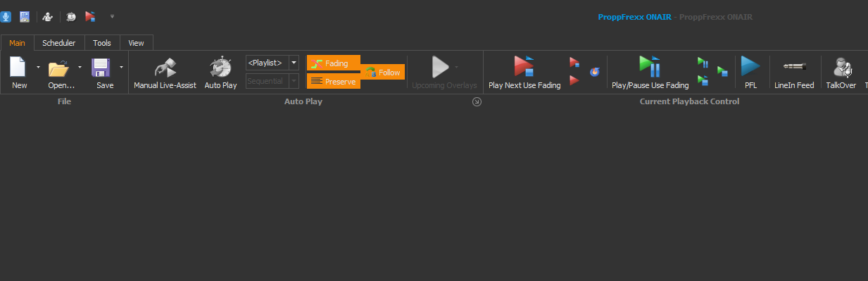This screenshot has height=281, width=868.
Task: Click the microphone icon in quick access bar
Action: (6, 16)
